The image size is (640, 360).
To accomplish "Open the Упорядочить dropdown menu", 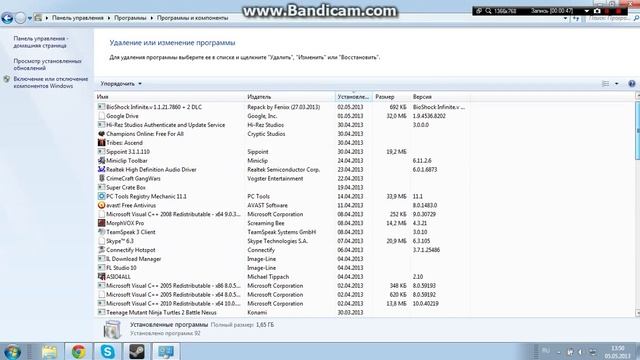I will (x=121, y=84).
